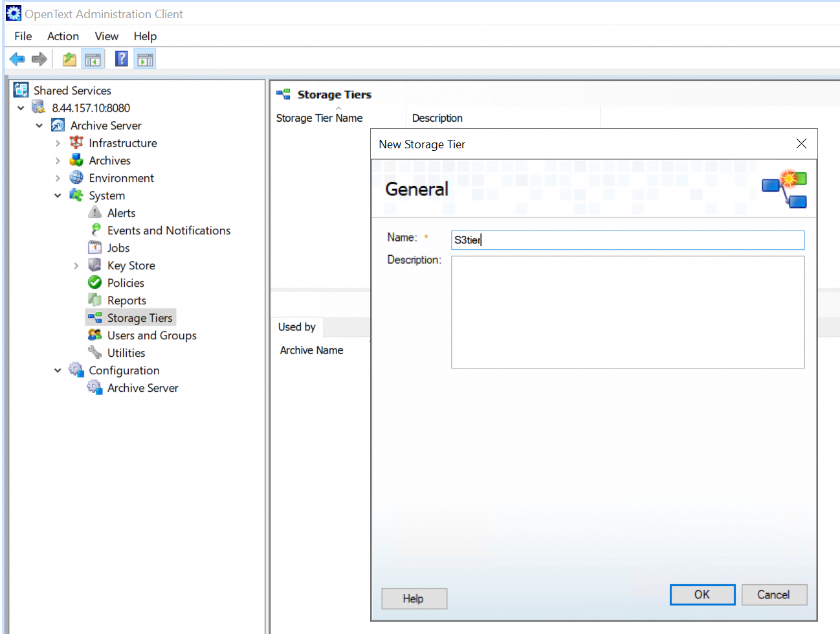Screen dimensions: 840x634
Task: Click the Configuration gears icon
Action: [x=76, y=370]
